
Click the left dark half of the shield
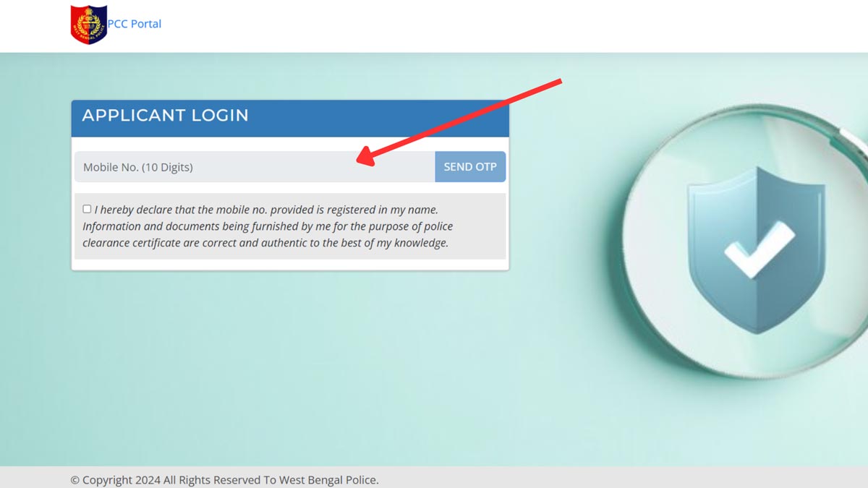(722, 249)
